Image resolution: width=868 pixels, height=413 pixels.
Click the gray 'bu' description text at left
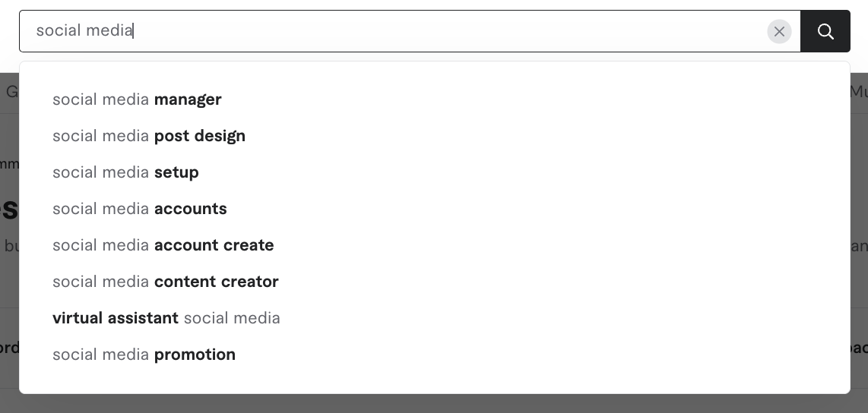tap(11, 246)
